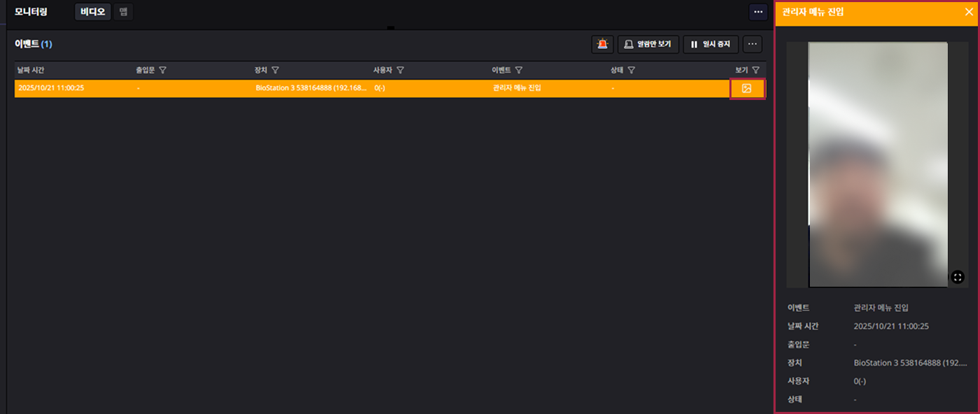980x414 pixels.
Task: Open 보기 column filter
Action: click(755, 70)
